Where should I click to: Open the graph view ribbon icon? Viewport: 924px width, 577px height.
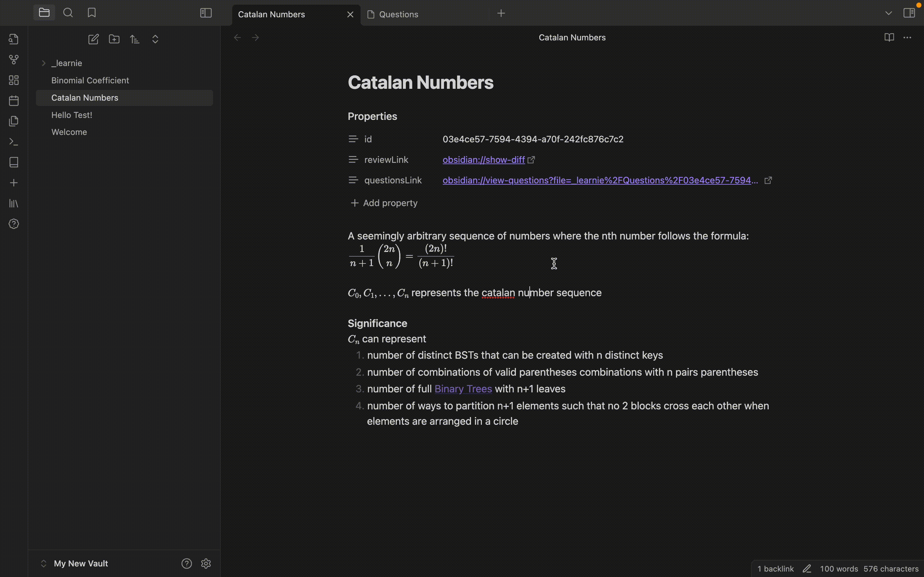tap(14, 60)
